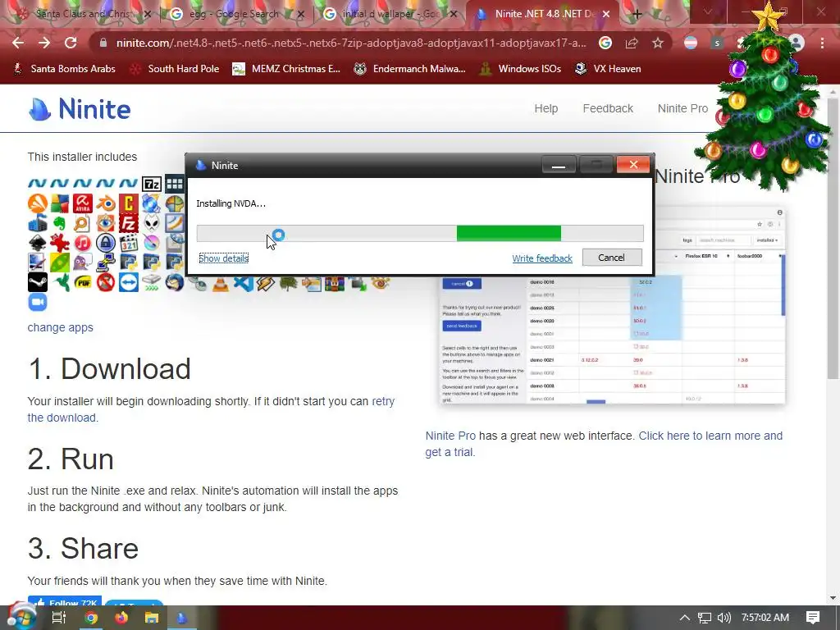Open the South Hard Pole bookmark

[176, 69]
